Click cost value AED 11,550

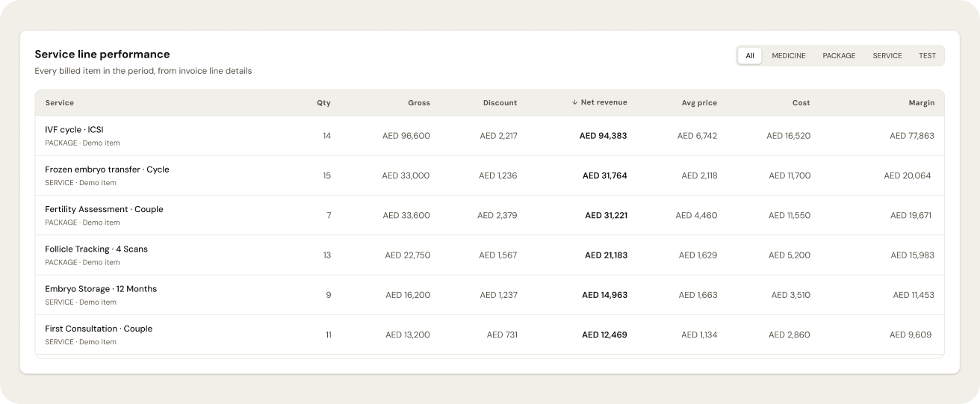[x=790, y=215]
